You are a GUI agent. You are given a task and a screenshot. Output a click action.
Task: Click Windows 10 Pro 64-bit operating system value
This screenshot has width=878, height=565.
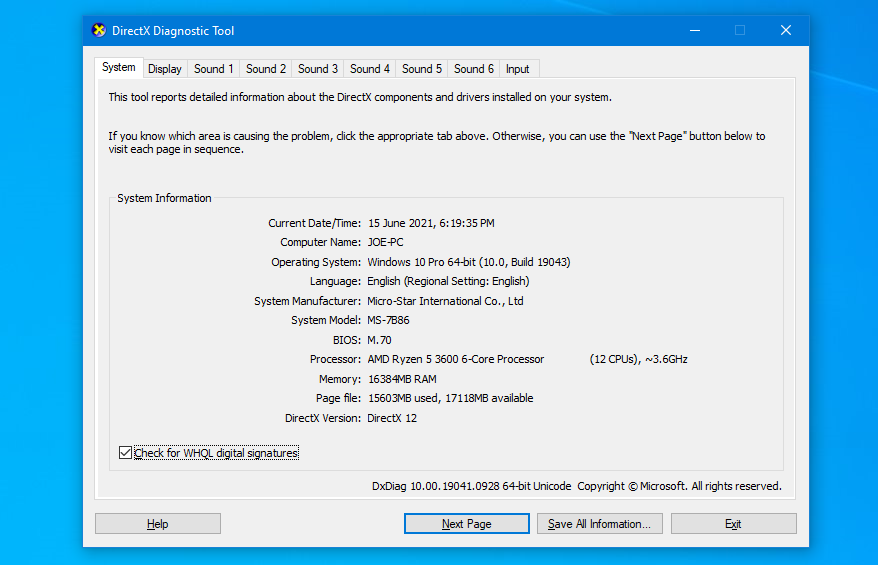click(x=469, y=262)
